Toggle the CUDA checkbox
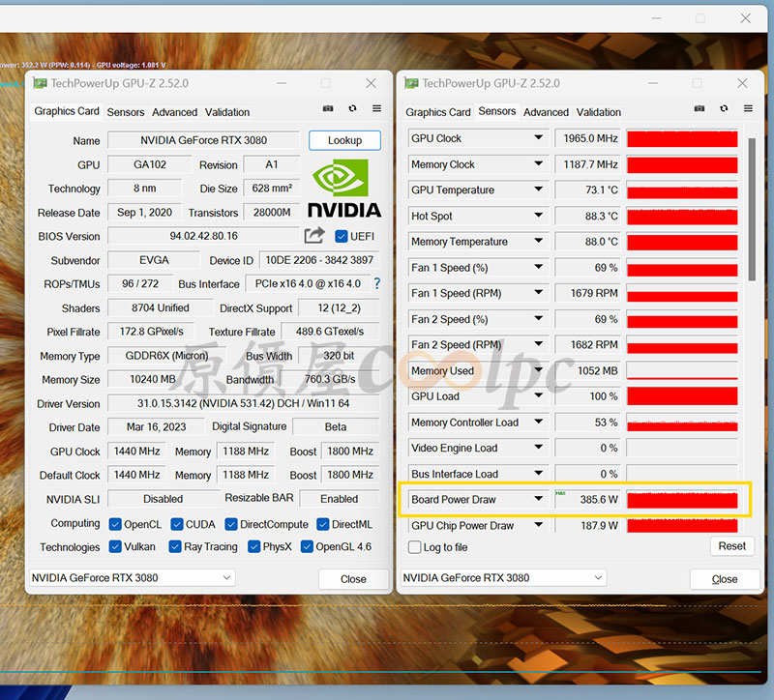The height and width of the screenshot is (700, 774). pyautogui.click(x=177, y=524)
